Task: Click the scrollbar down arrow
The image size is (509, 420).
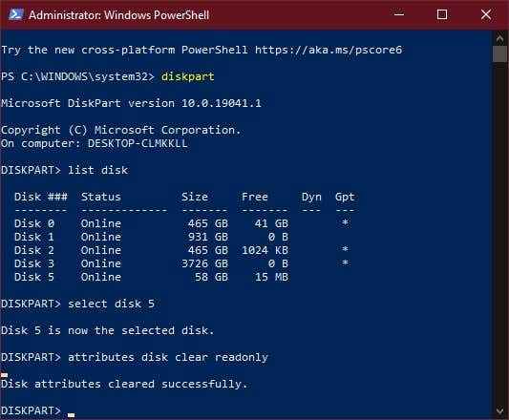Action: 499,411
